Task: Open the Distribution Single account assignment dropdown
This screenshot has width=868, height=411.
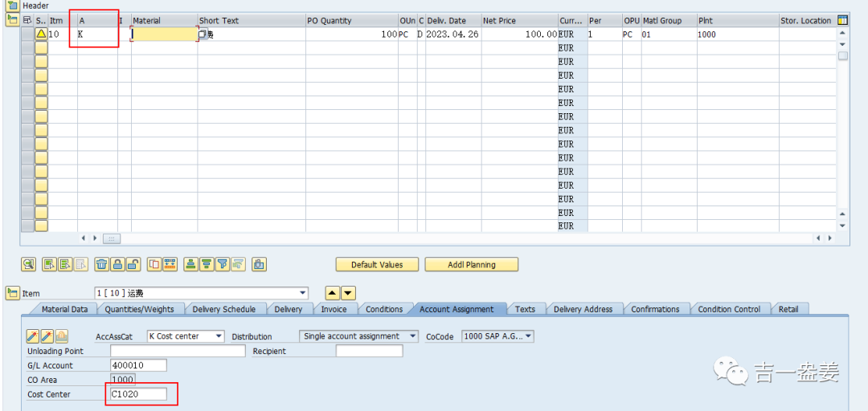Action: point(412,336)
